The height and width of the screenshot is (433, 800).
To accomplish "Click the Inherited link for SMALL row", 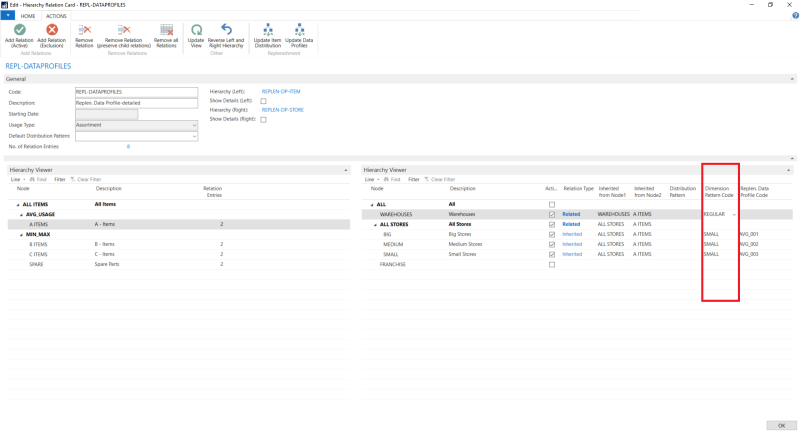I will (572, 254).
